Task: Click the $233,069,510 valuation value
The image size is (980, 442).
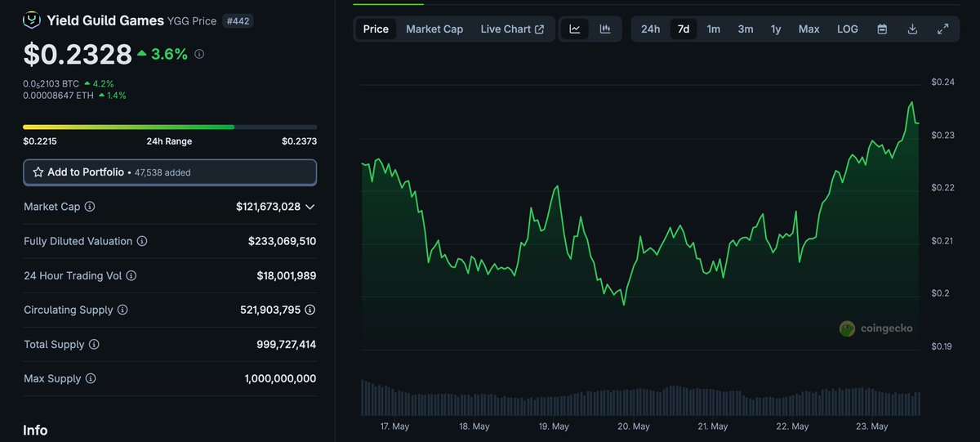Action: [282, 241]
